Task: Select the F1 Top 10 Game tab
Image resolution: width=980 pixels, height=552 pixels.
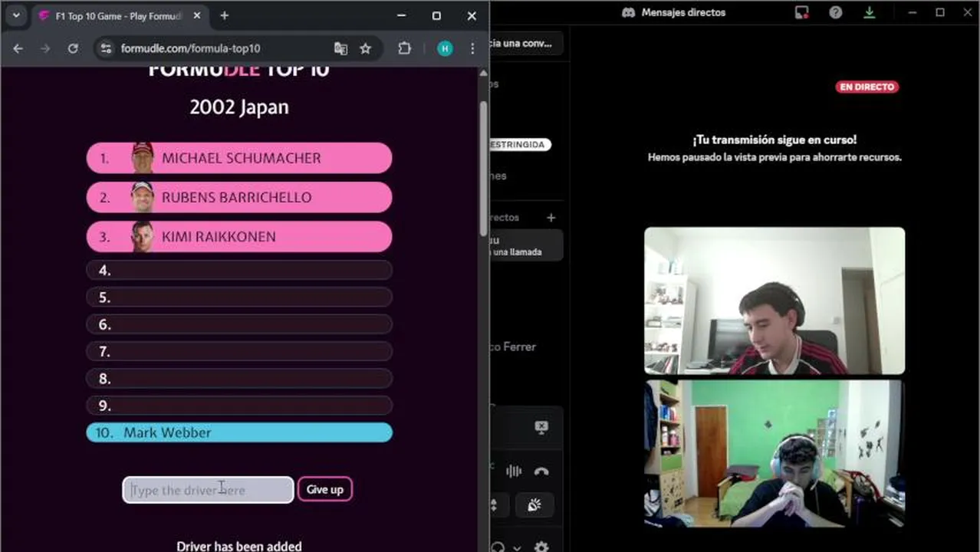Action: [119, 16]
